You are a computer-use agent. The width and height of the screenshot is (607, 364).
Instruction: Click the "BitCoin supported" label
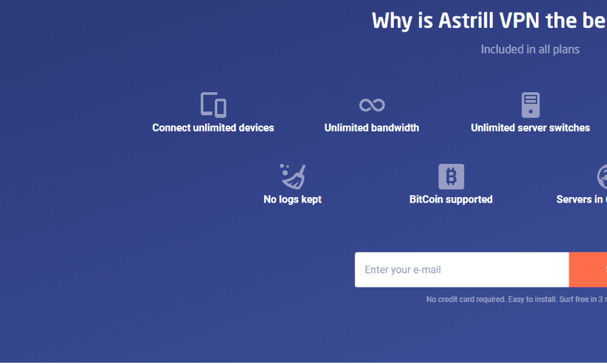451,200
